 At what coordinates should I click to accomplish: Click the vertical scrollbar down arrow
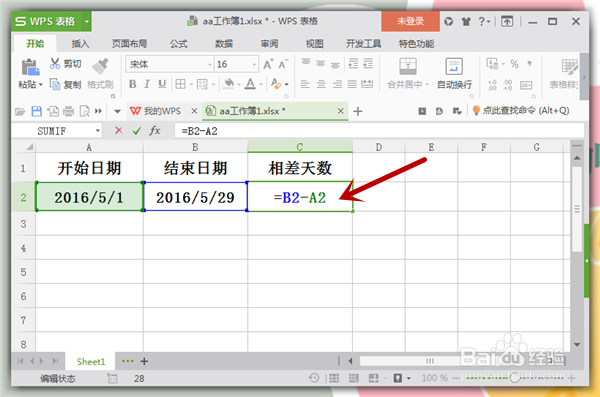tap(577, 345)
